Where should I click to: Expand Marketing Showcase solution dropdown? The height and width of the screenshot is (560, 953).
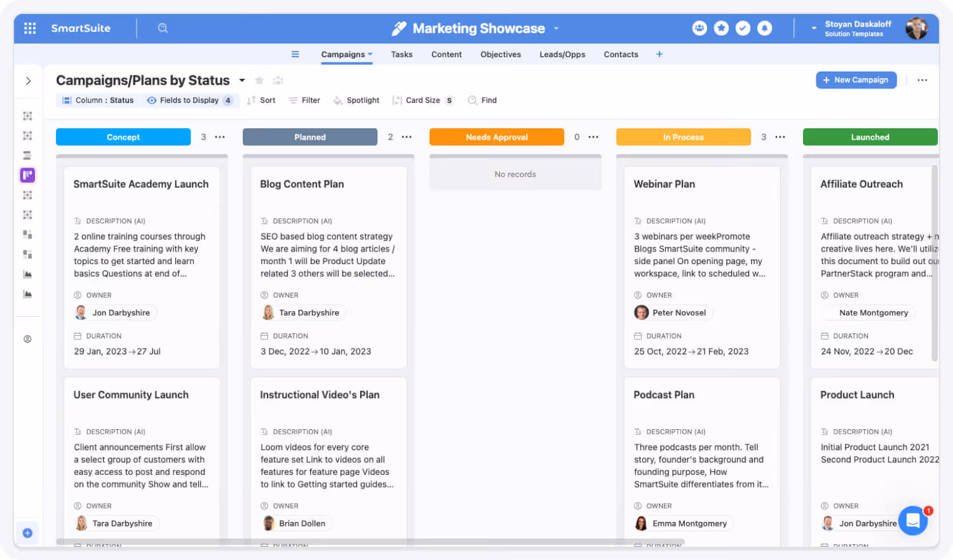(x=557, y=29)
